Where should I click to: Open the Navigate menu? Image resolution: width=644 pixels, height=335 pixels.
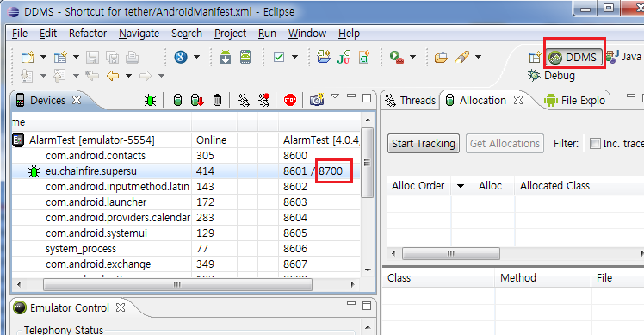(139, 34)
